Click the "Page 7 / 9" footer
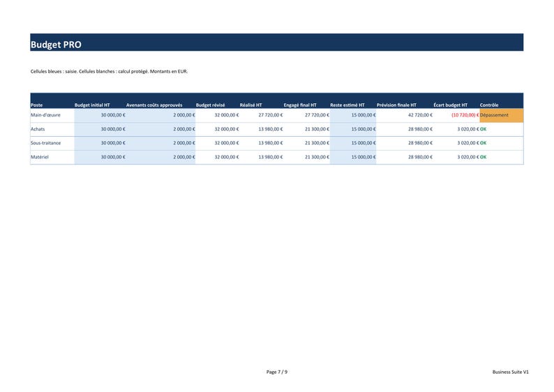This screenshot has width=554, height=392. (277, 372)
